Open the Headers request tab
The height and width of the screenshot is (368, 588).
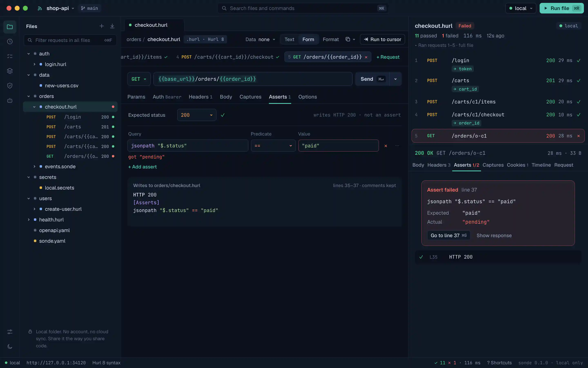pos(200,97)
